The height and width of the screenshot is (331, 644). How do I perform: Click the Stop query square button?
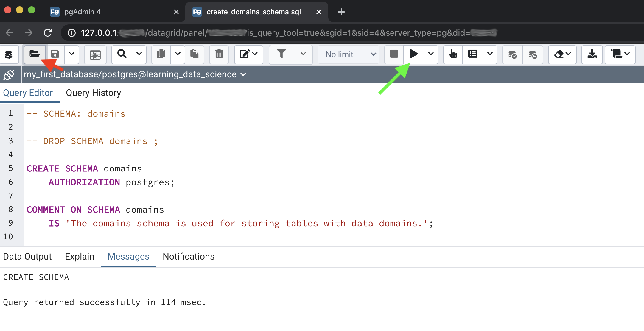394,54
